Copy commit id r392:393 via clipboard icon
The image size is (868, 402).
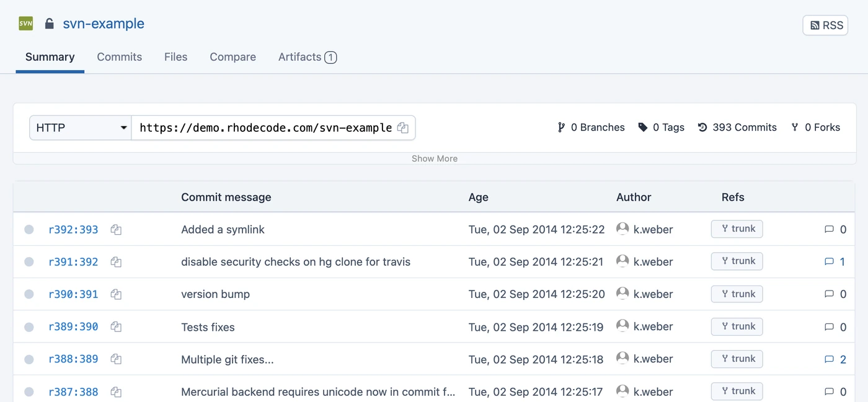tap(116, 230)
